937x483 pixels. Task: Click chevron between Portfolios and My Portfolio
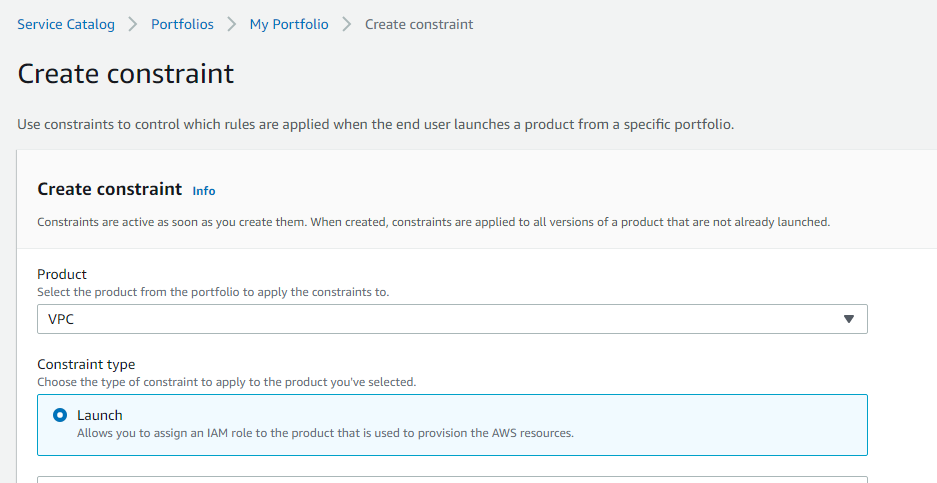pos(232,24)
